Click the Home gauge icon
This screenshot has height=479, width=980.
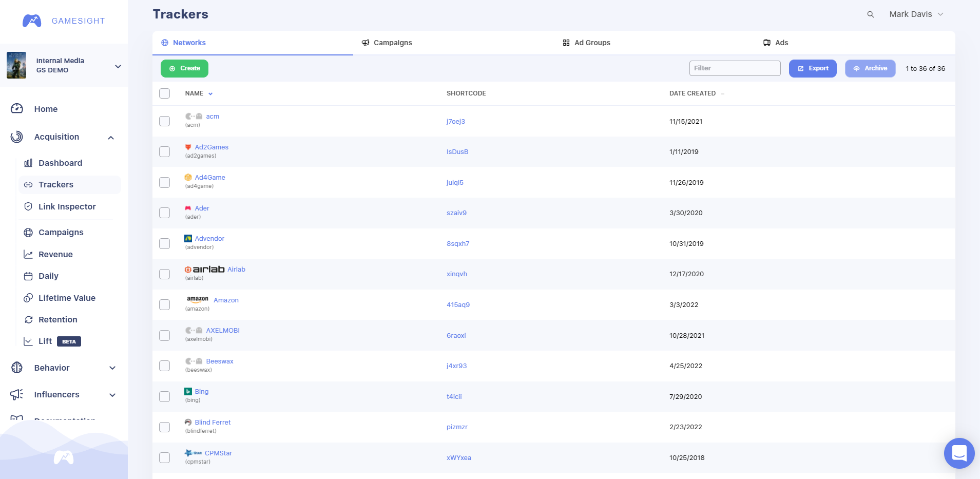17,108
